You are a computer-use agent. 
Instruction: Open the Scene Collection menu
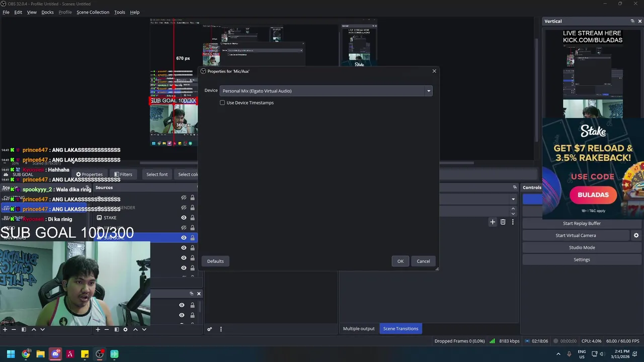(x=93, y=12)
